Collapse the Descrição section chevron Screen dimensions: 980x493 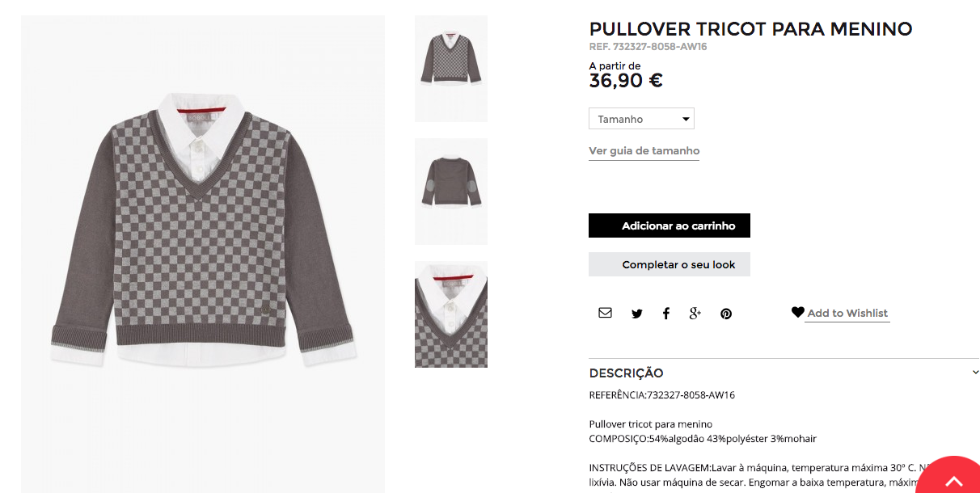975,373
